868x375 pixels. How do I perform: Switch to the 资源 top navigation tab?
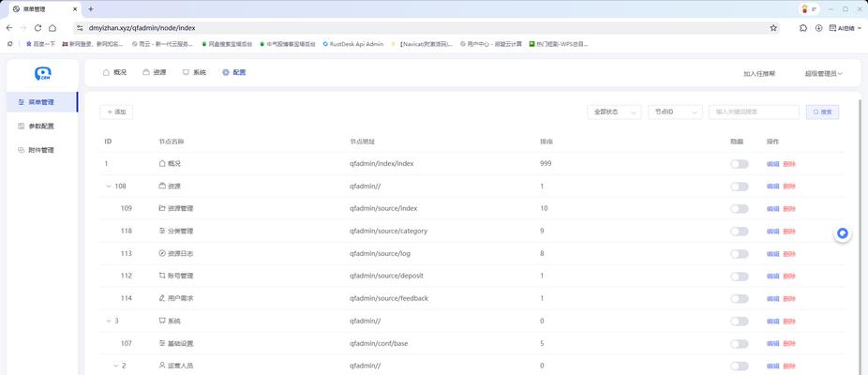(155, 72)
